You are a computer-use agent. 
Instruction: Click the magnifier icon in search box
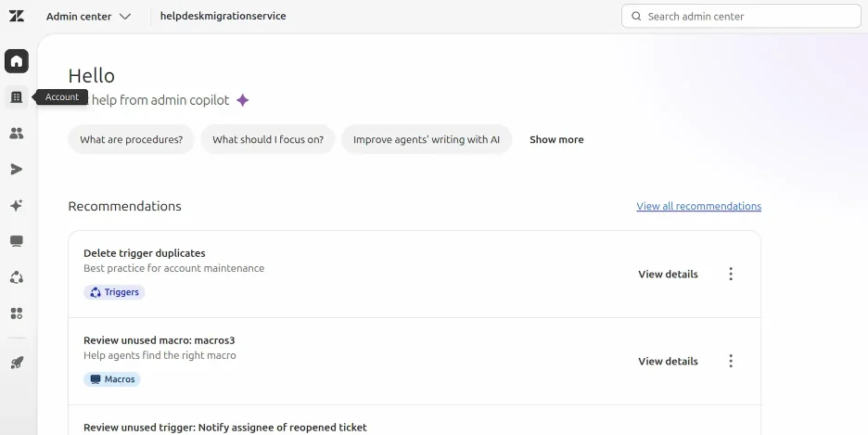point(636,16)
